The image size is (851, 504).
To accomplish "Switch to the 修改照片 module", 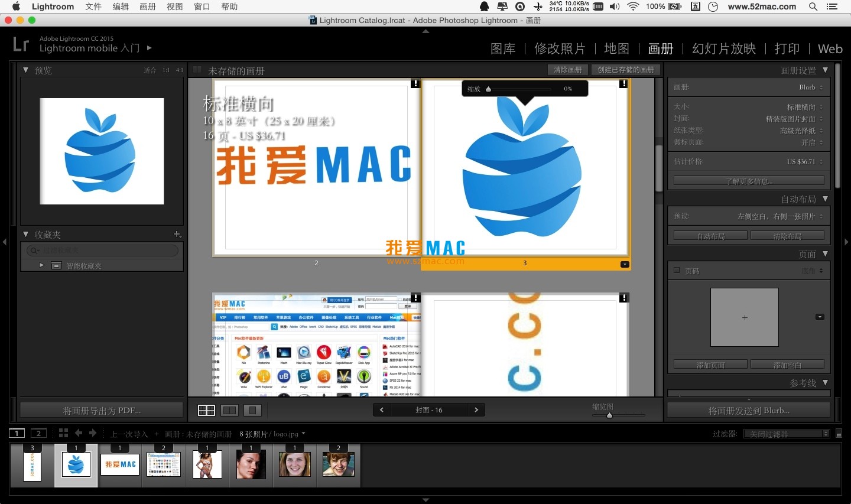I will (x=560, y=48).
